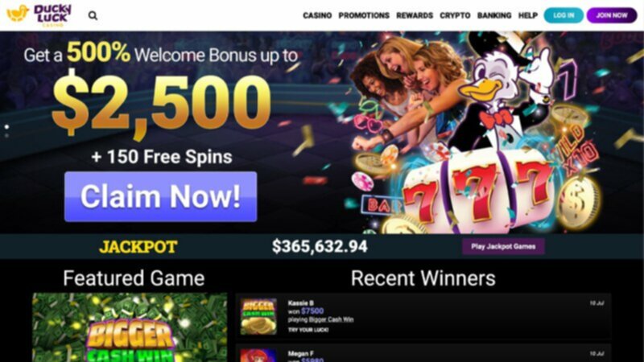644x362 pixels.
Task: Click the Log In button
Action: tap(563, 15)
